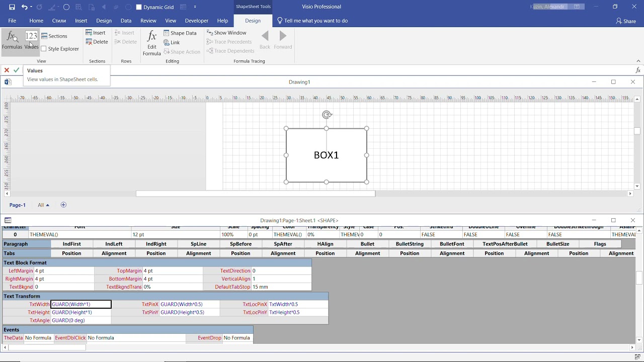The image size is (644, 362).
Task: Click the ShapeSheet window system menu icon
Action: [x=8, y=220]
